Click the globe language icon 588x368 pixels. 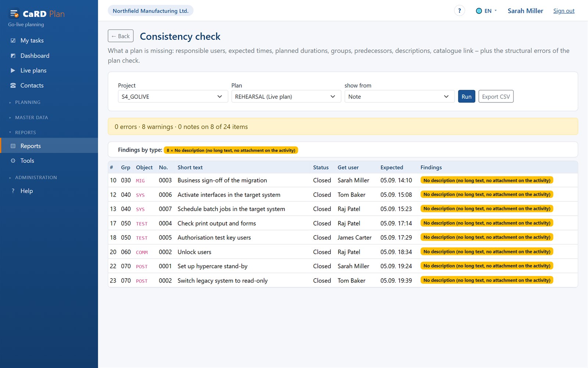(x=479, y=11)
